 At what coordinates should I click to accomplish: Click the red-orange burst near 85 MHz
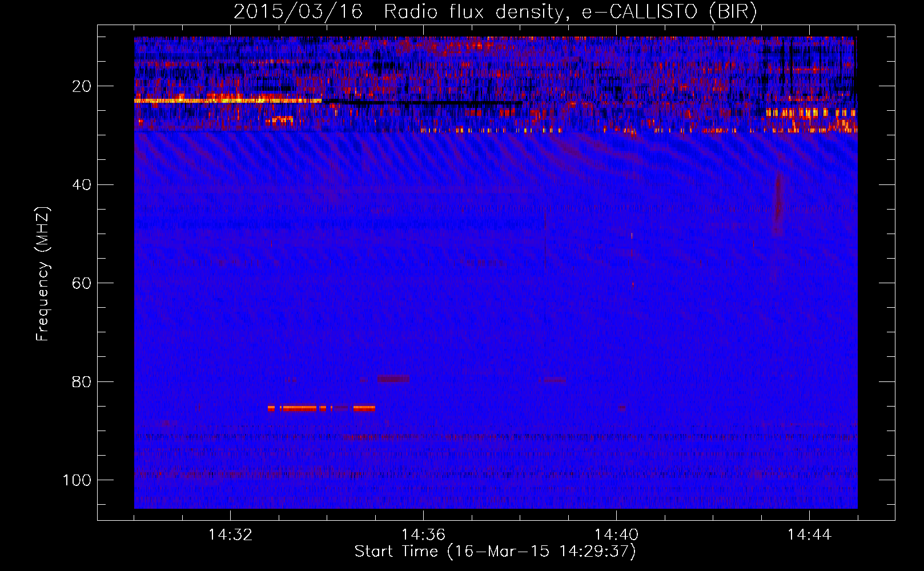322,408
